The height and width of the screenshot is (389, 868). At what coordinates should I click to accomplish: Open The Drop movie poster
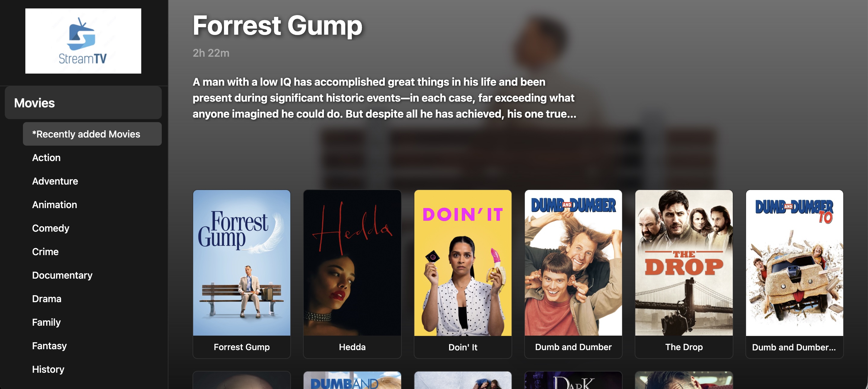click(684, 274)
